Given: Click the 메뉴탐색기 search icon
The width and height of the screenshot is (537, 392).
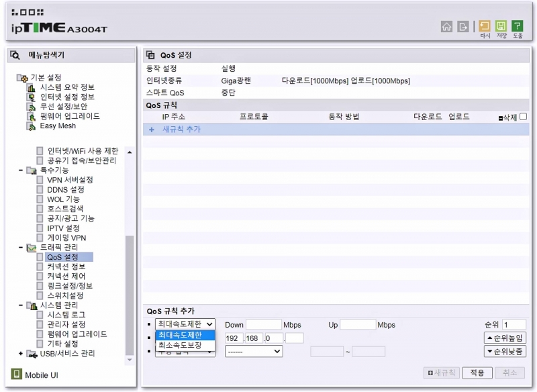Looking at the screenshot, I should coord(15,55).
